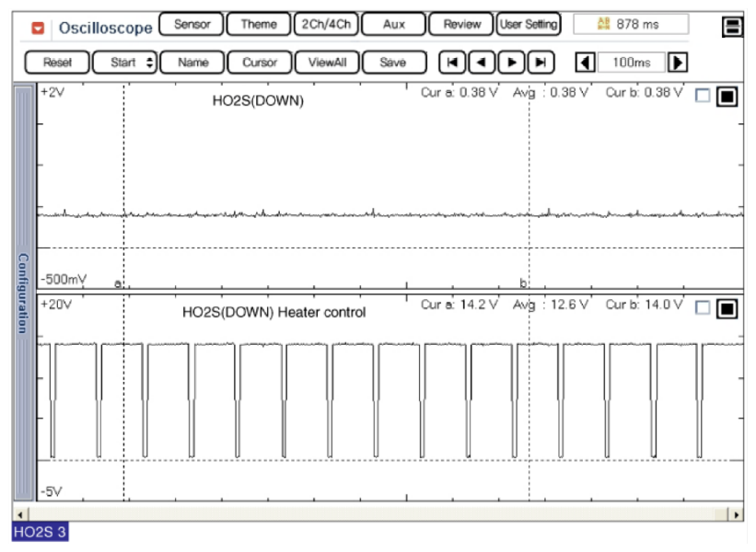Click the horizontal scrollbar right arrow

pyautogui.click(x=737, y=513)
